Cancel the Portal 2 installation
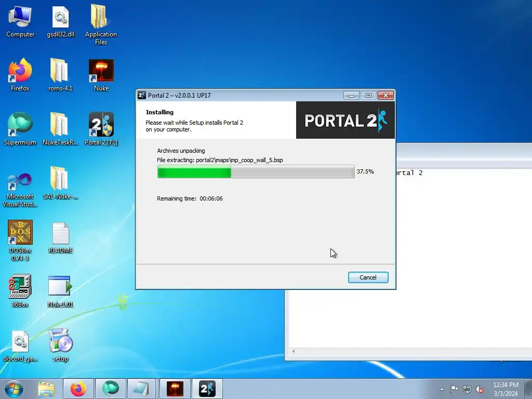 (368, 277)
